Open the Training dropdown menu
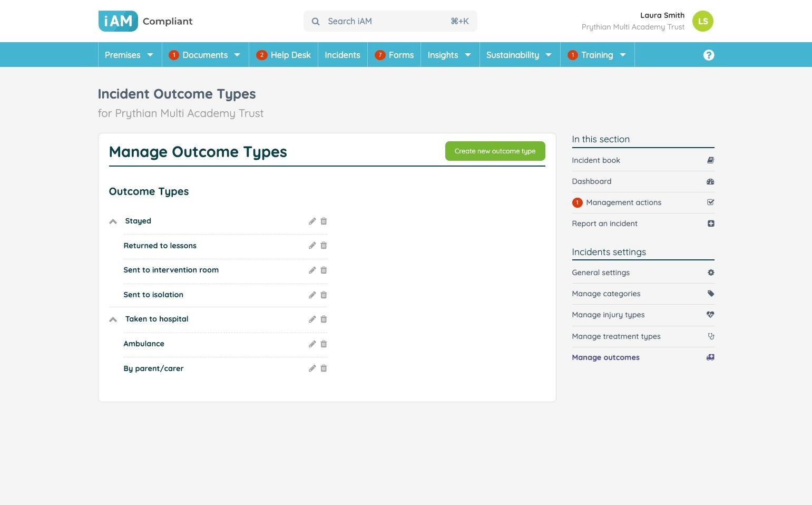This screenshot has width=812, height=505. coord(598,55)
